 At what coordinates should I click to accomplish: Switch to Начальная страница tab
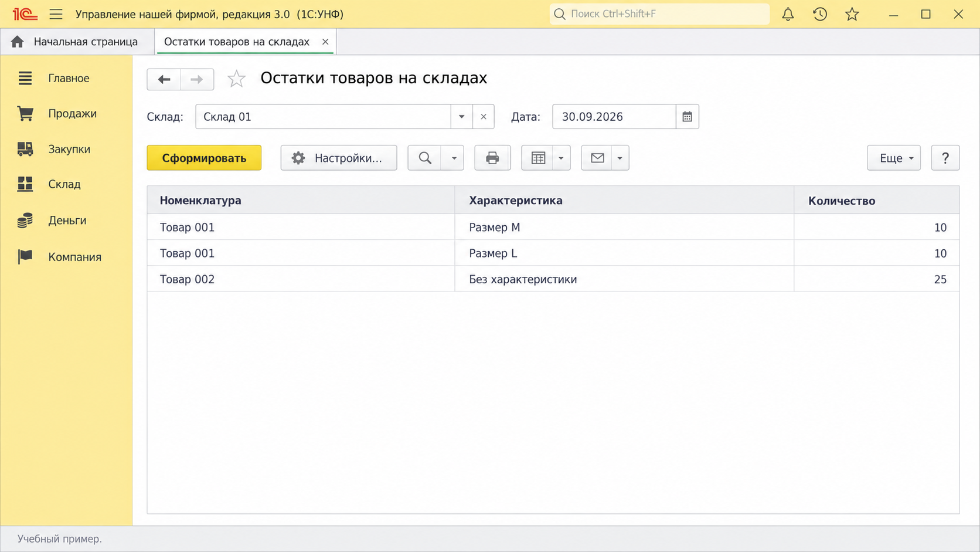coord(77,42)
